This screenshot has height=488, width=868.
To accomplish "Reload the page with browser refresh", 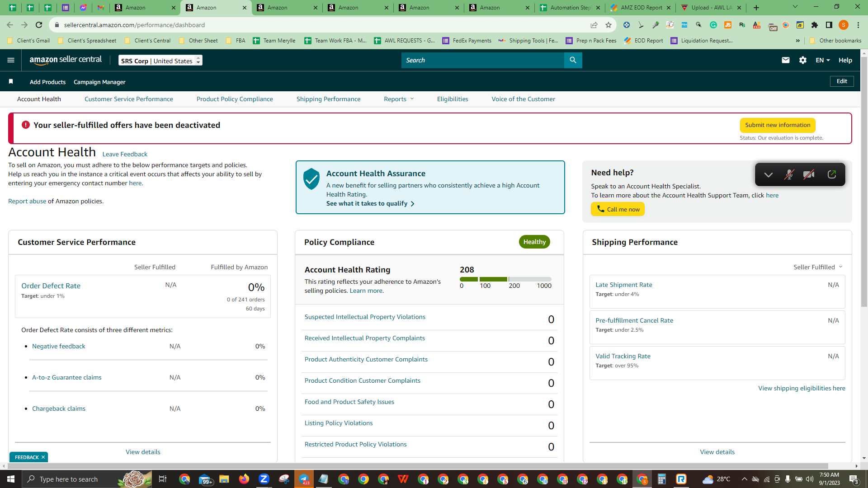I will click(39, 25).
